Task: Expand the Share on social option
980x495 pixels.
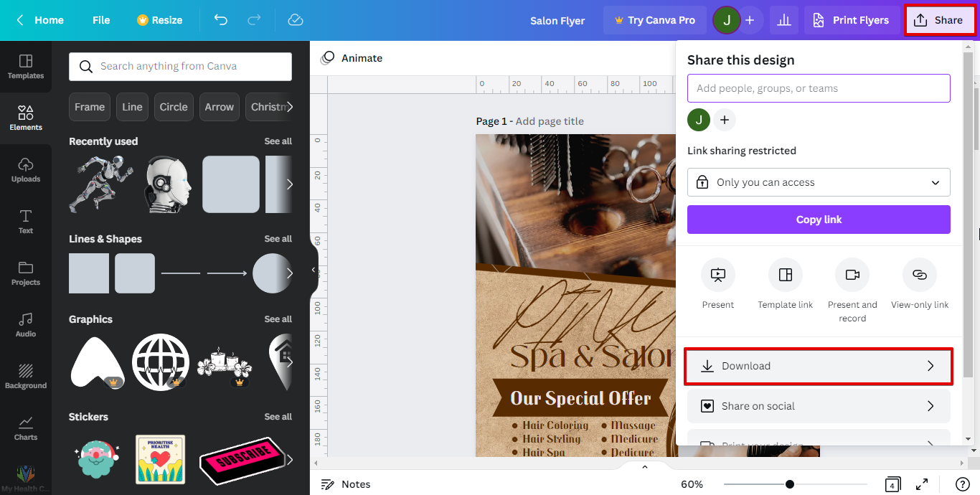Action: coord(819,406)
